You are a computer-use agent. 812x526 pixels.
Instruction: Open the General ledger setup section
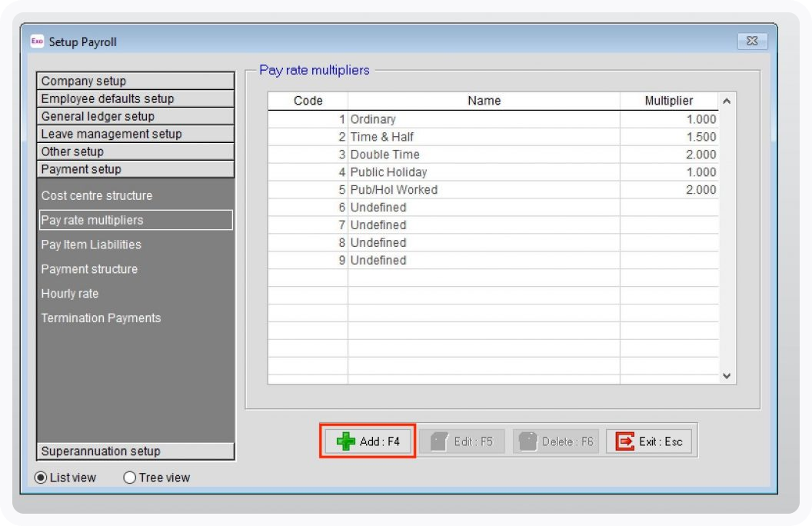(135, 116)
